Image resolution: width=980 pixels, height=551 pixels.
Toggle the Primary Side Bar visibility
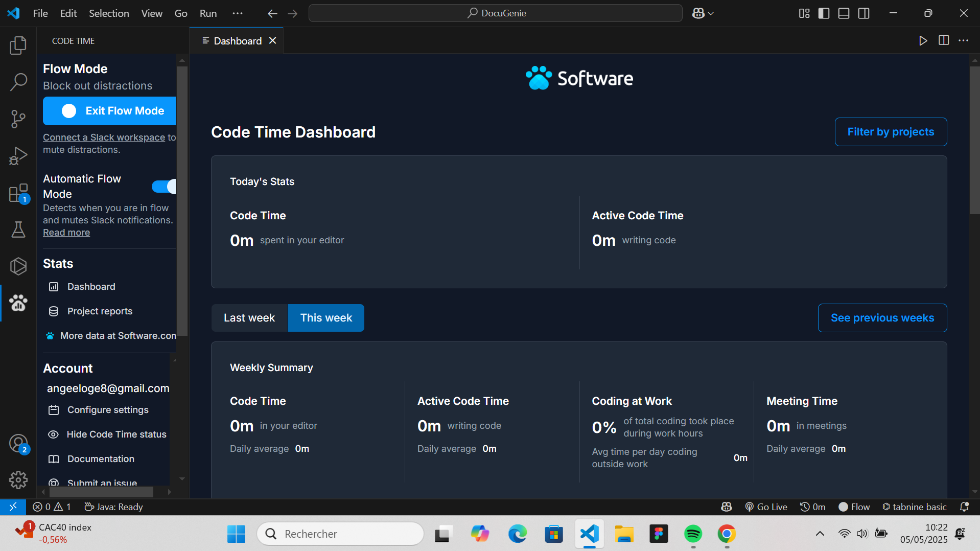pyautogui.click(x=824, y=13)
